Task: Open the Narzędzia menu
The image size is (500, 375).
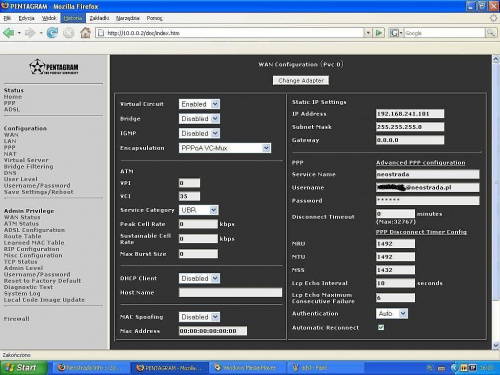Action: pyautogui.click(x=128, y=18)
